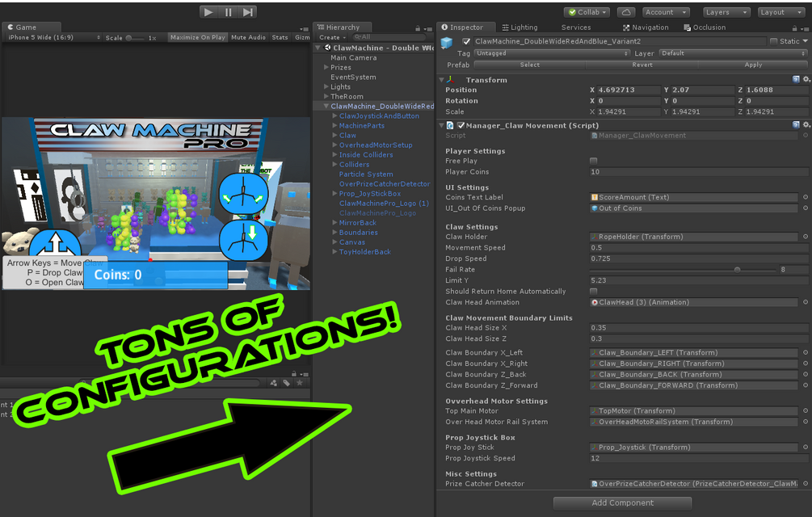Expand the Prizes object

pos(326,67)
